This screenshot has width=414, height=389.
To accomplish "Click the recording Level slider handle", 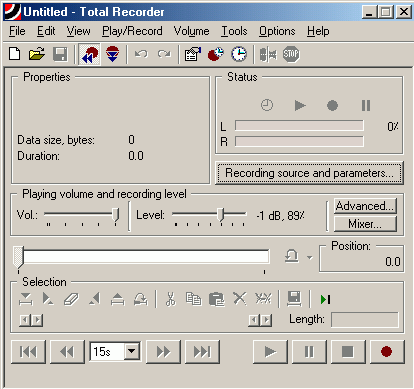I will click(x=221, y=215).
